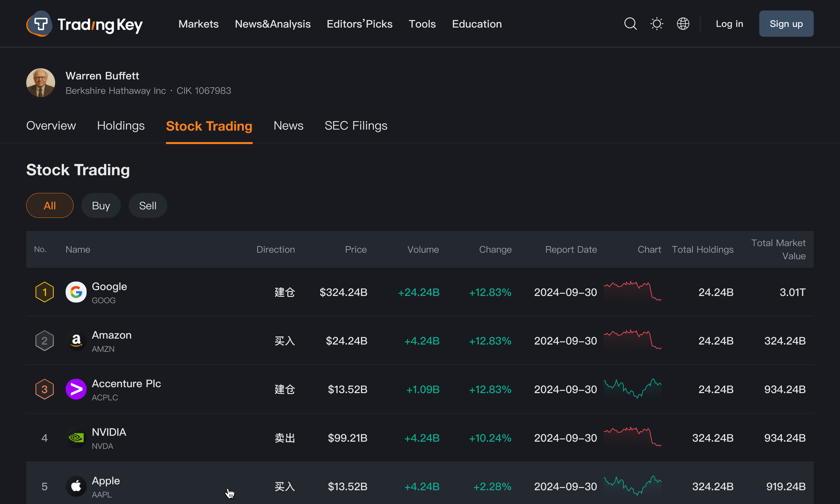Open Google price chart sparkline
The width and height of the screenshot is (840, 504).
pos(633,291)
